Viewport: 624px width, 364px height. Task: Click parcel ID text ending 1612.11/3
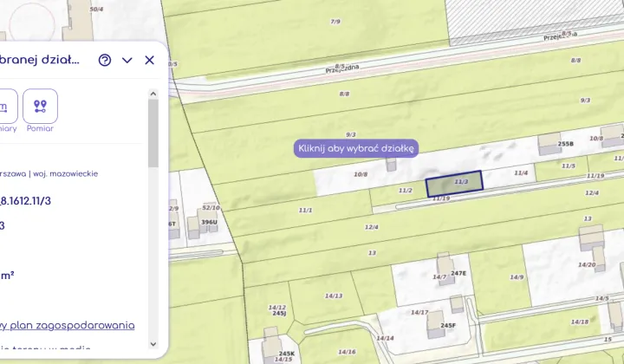(x=25, y=201)
